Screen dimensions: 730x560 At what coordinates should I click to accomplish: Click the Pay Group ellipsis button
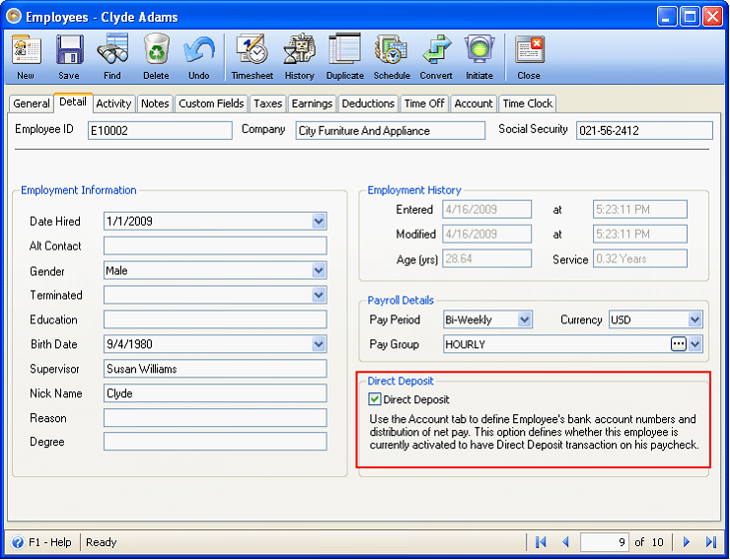[x=679, y=344]
